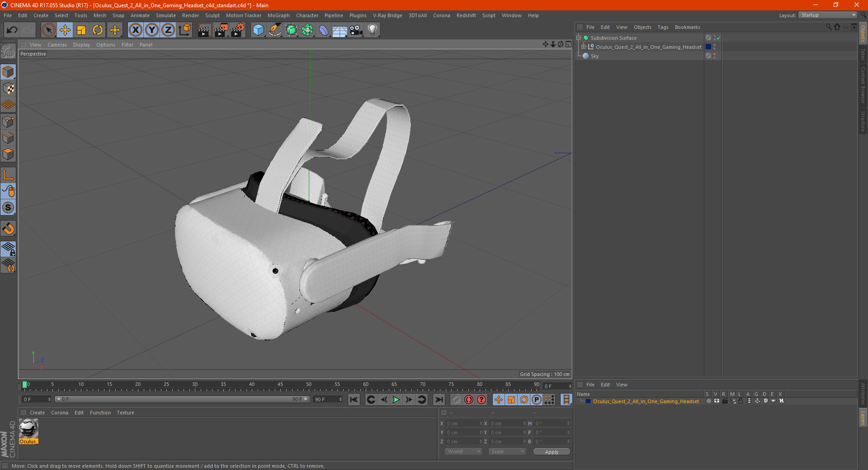Image resolution: width=868 pixels, height=470 pixels.
Task: Play the animation forward
Action: 396,399
